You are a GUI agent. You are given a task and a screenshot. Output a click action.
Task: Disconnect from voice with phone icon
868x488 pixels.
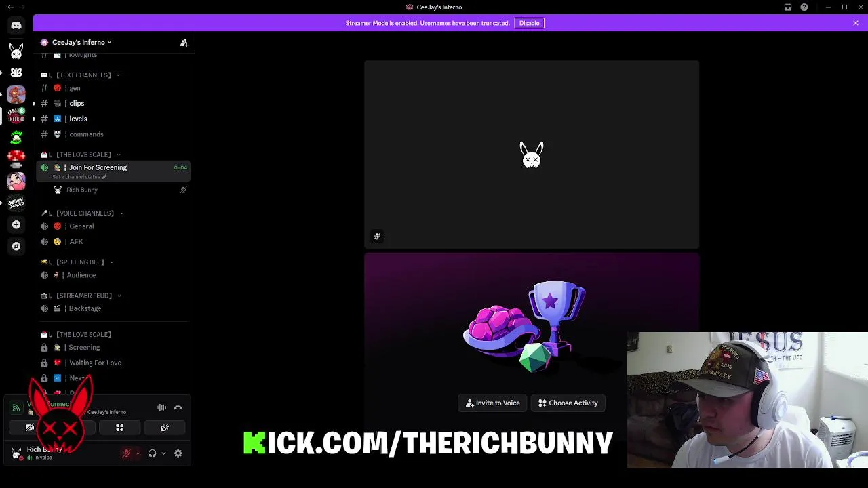click(178, 407)
